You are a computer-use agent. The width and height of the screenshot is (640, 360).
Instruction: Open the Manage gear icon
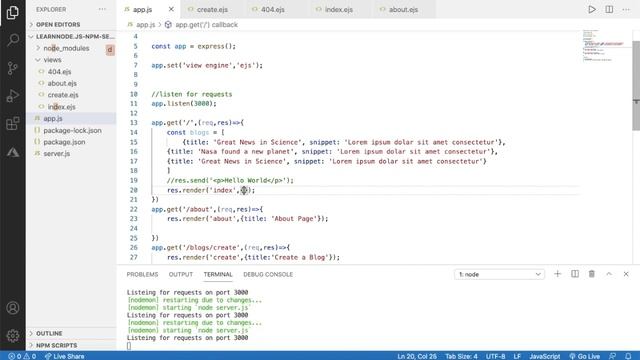coord(13,336)
